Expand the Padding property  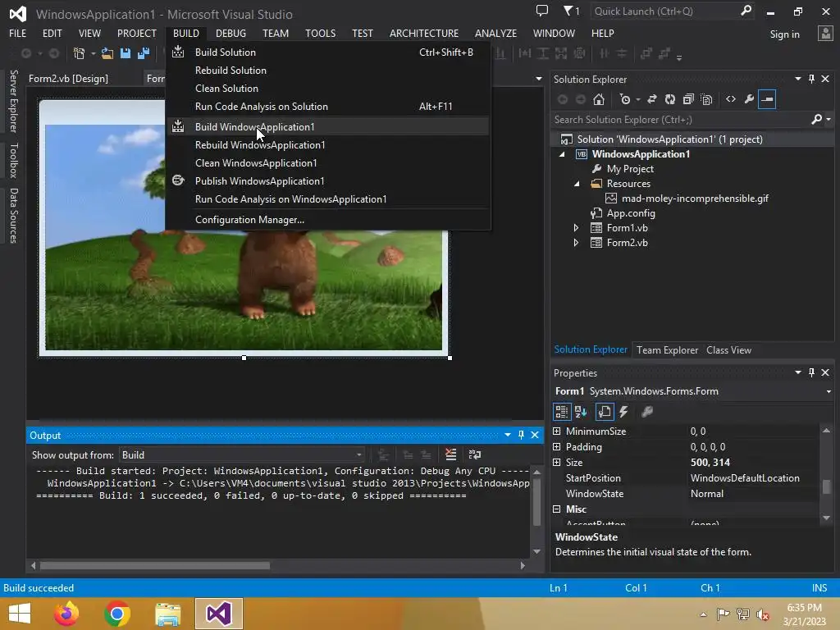(x=557, y=447)
